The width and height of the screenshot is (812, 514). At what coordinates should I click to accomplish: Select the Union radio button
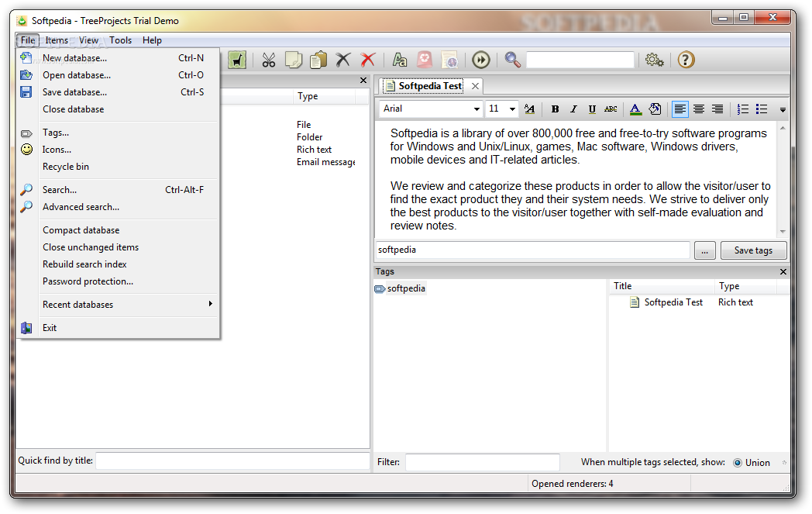[738, 463]
